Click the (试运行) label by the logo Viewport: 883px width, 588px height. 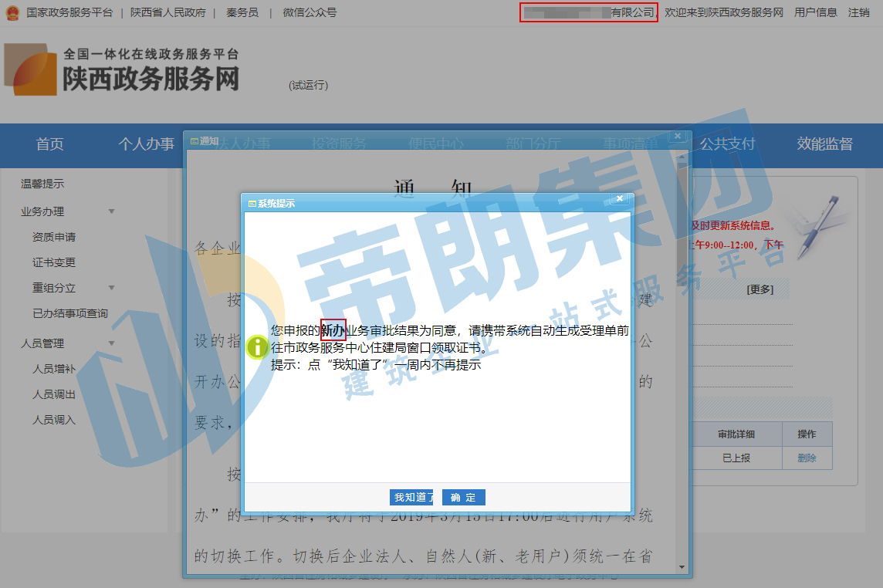tap(308, 85)
